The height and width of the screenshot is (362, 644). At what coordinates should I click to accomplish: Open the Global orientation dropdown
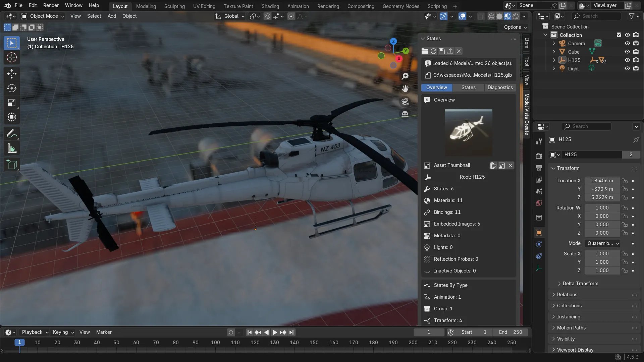coord(230,16)
